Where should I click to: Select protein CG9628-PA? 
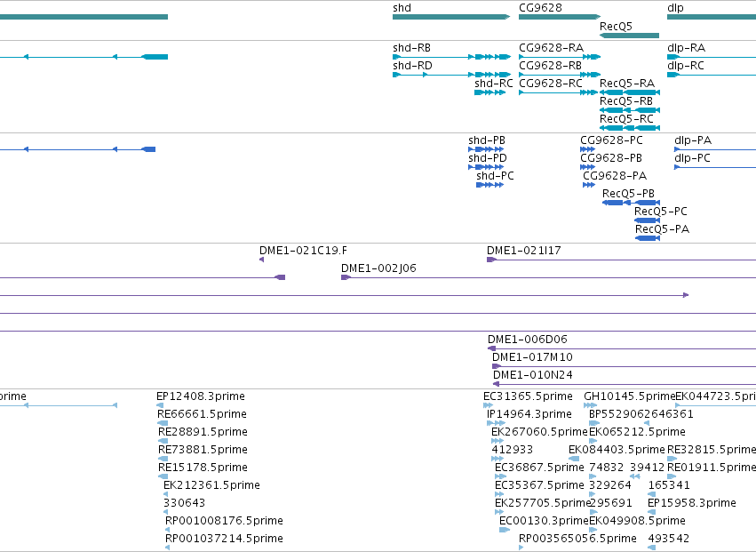pos(589,185)
